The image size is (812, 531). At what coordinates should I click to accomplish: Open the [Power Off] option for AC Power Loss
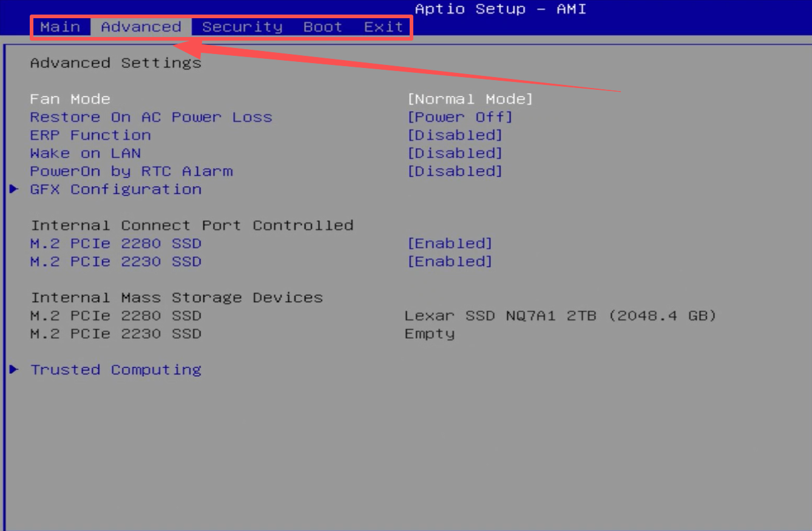(x=459, y=117)
